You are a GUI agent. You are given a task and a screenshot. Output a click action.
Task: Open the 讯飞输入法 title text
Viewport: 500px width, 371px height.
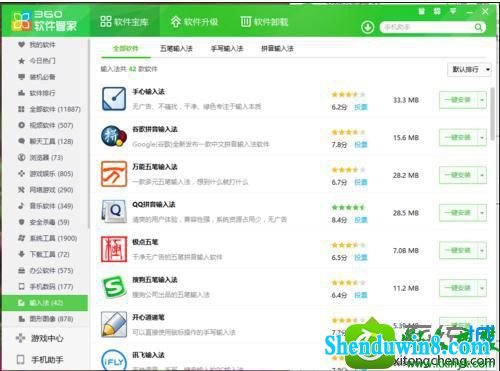coord(148,355)
